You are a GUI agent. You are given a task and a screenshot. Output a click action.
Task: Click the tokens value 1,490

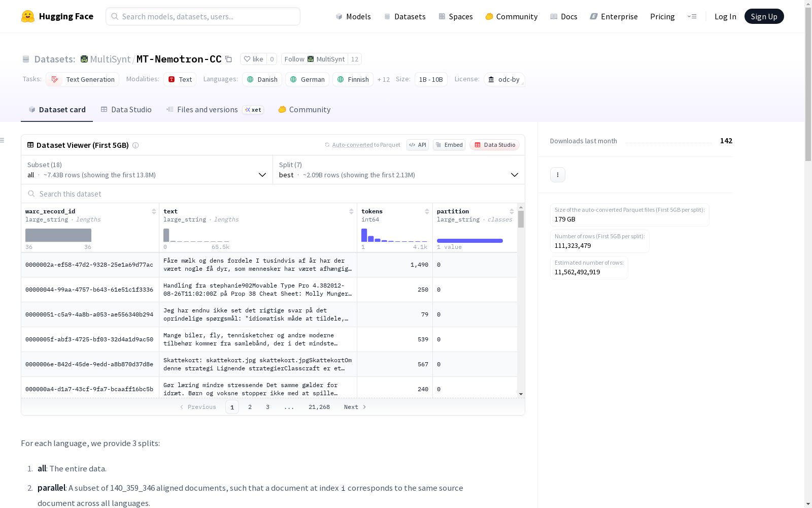coord(419,265)
